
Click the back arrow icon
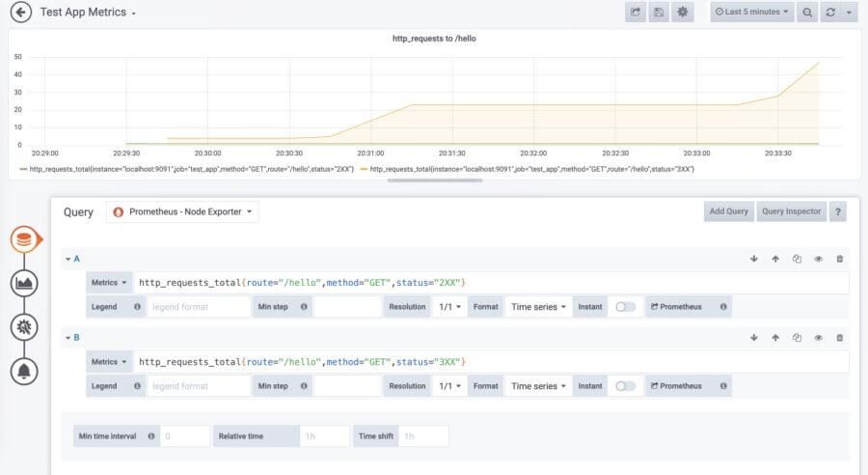[x=21, y=13]
